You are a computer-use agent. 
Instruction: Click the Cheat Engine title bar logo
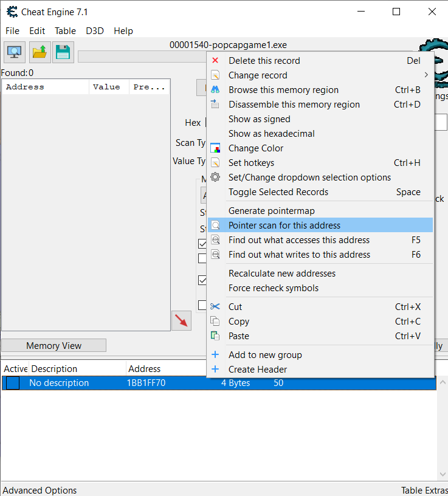[12, 12]
